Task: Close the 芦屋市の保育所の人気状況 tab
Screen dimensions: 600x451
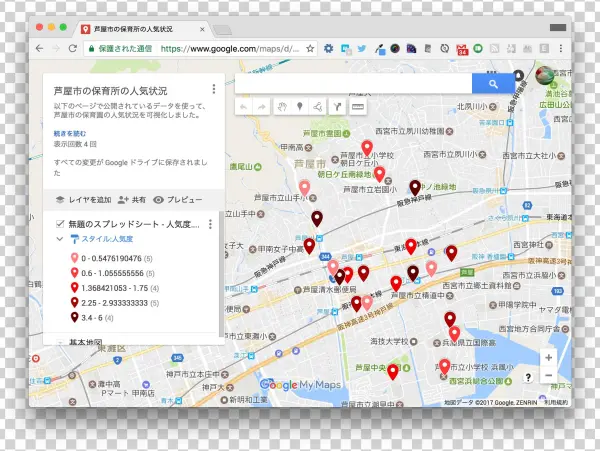Action: (x=202, y=29)
